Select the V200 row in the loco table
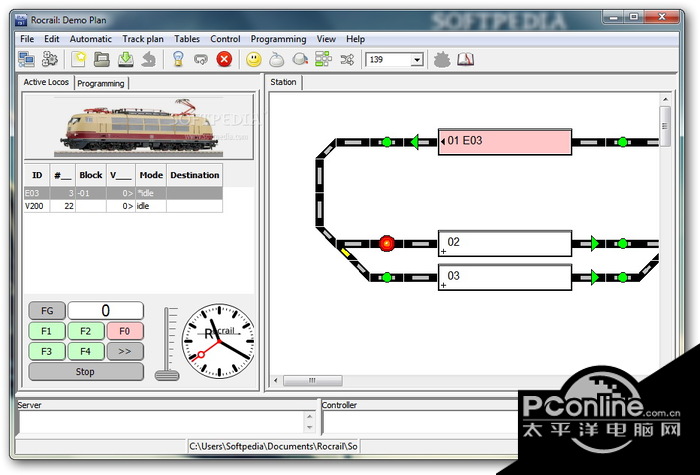The width and height of the screenshot is (700, 475). [x=123, y=206]
